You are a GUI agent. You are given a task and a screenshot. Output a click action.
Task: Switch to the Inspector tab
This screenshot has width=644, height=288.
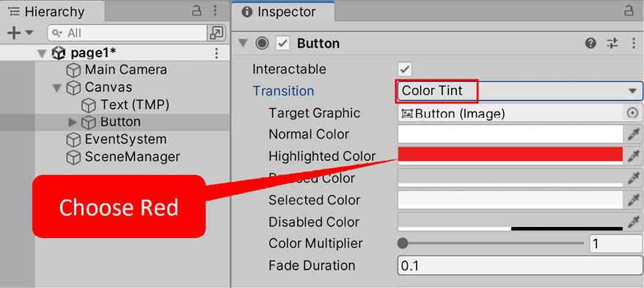click(283, 12)
